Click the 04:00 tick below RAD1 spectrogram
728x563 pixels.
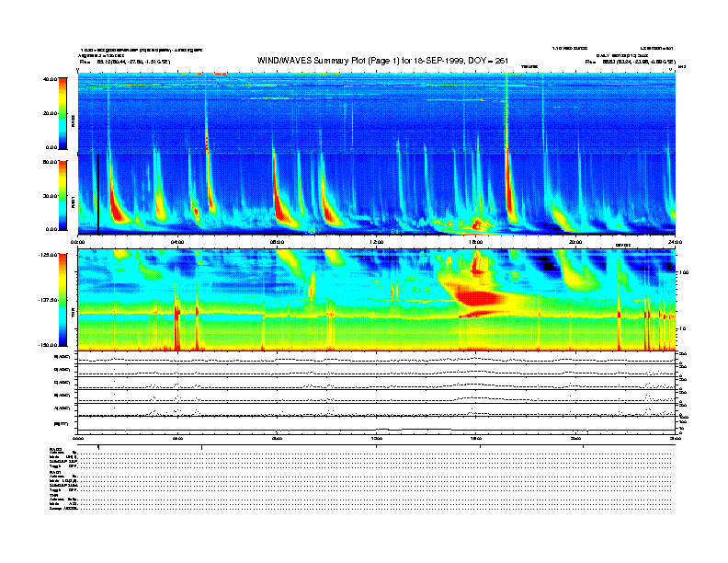[x=177, y=242]
